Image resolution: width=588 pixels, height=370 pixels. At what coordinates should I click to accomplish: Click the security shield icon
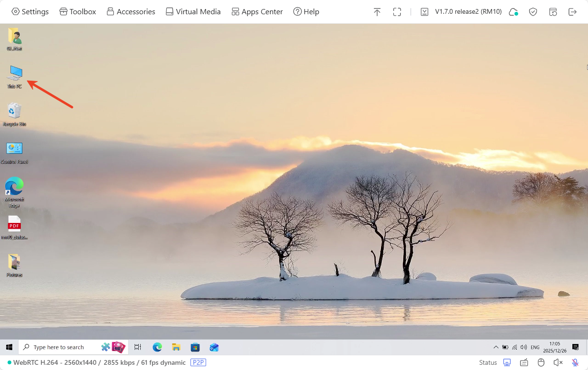pos(533,12)
